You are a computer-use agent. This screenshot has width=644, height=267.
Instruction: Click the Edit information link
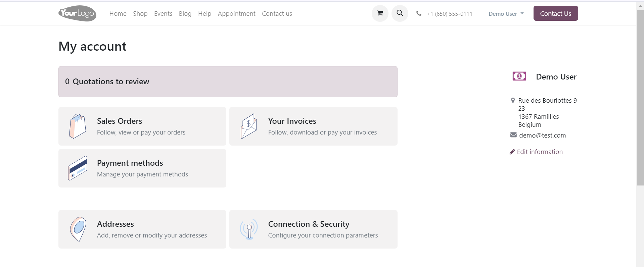(x=539, y=152)
